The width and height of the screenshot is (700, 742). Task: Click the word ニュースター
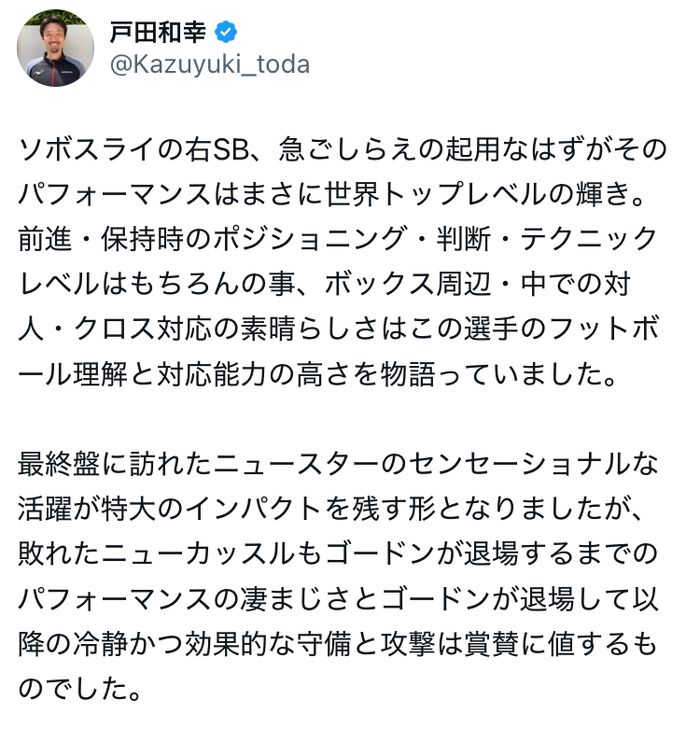click(x=296, y=464)
